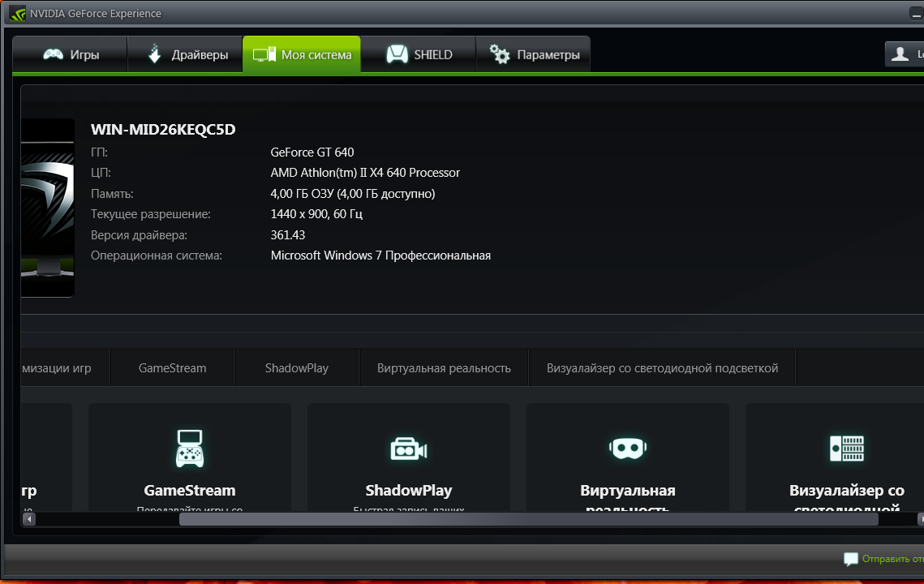Click the computer name WIN-MID26KEQC5D
This screenshot has width=924, height=584.
(163, 130)
